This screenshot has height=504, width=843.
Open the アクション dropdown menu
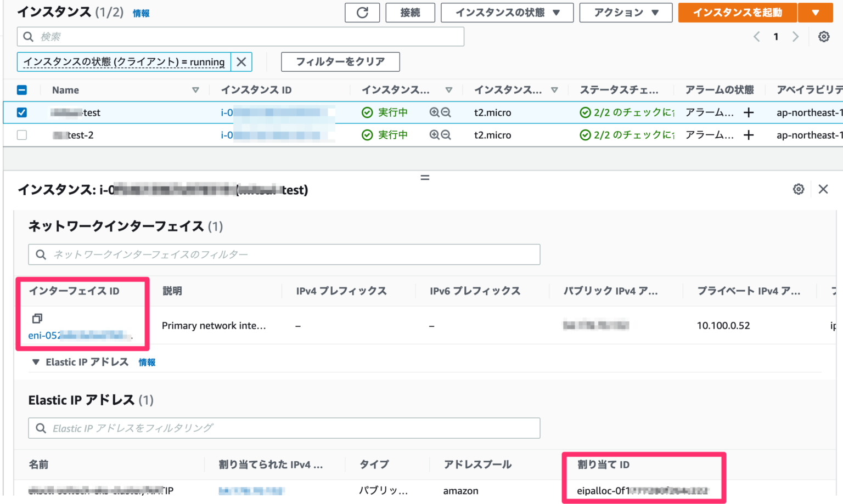626,13
